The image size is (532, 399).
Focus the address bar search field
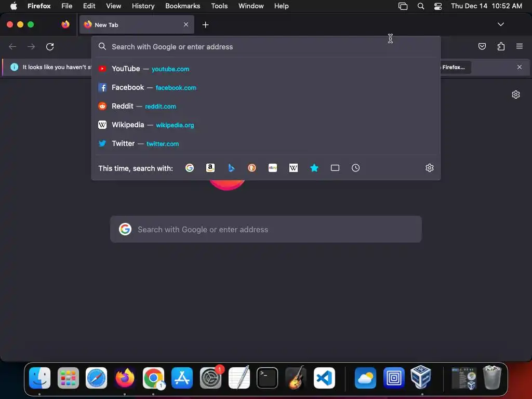point(266,46)
